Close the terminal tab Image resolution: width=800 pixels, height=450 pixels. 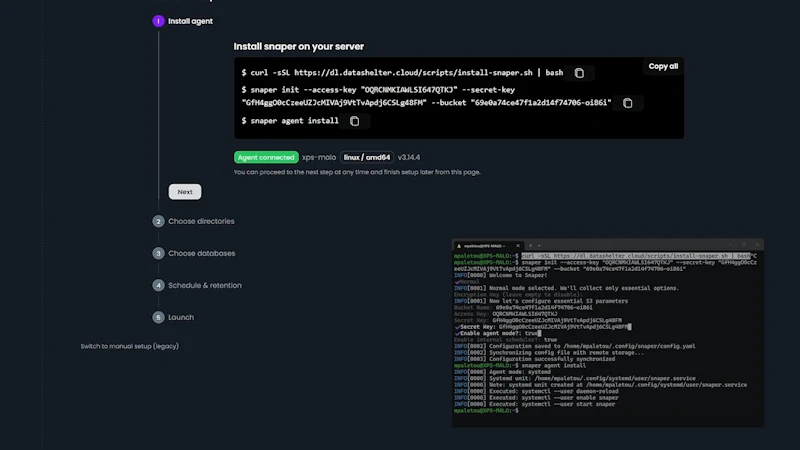pyautogui.click(x=518, y=245)
